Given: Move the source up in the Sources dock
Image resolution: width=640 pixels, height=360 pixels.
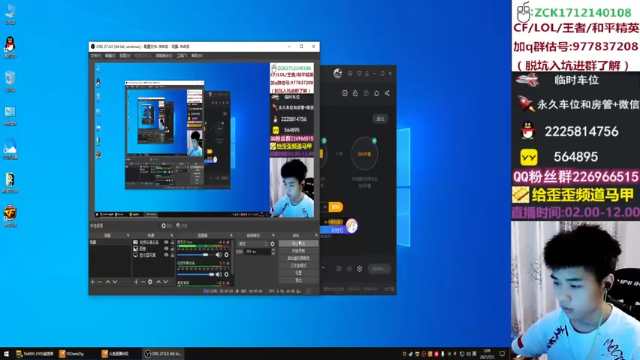Looking at the screenshot, I should 158,282.
